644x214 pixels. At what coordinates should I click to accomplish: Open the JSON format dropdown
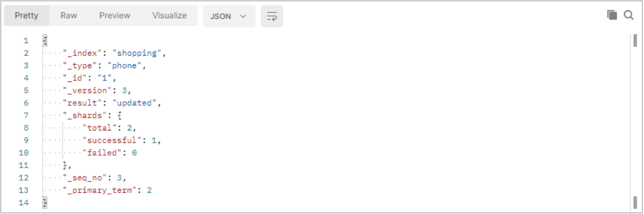coord(229,17)
